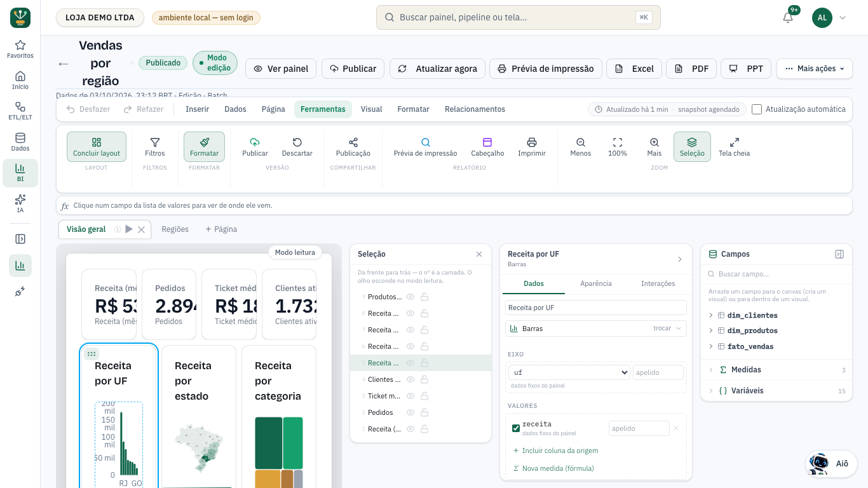Click the Buscar campo search field
This screenshot has width=868, height=488.
tap(776, 274)
